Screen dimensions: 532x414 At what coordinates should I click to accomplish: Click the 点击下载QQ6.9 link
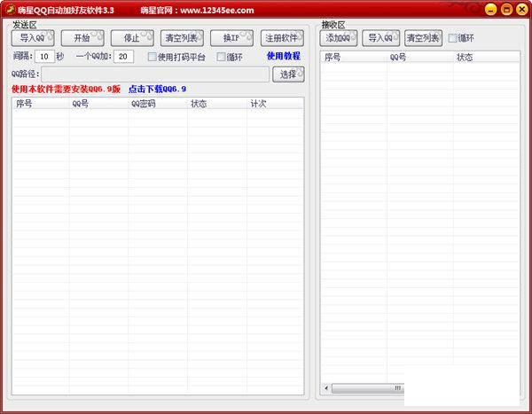tap(157, 89)
